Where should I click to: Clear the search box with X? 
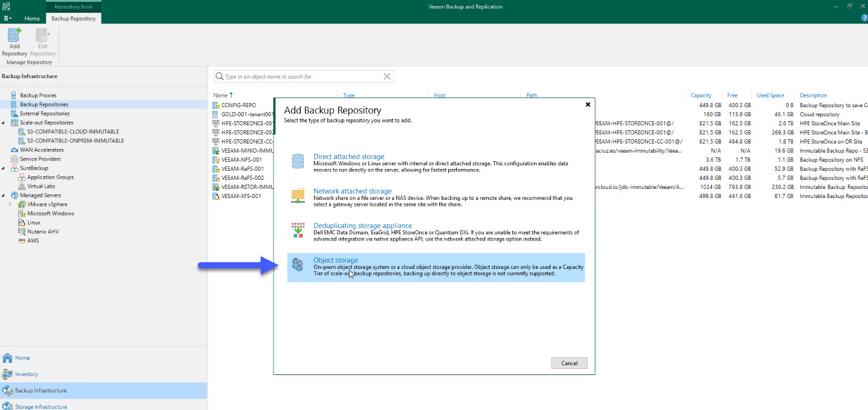click(387, 76)
